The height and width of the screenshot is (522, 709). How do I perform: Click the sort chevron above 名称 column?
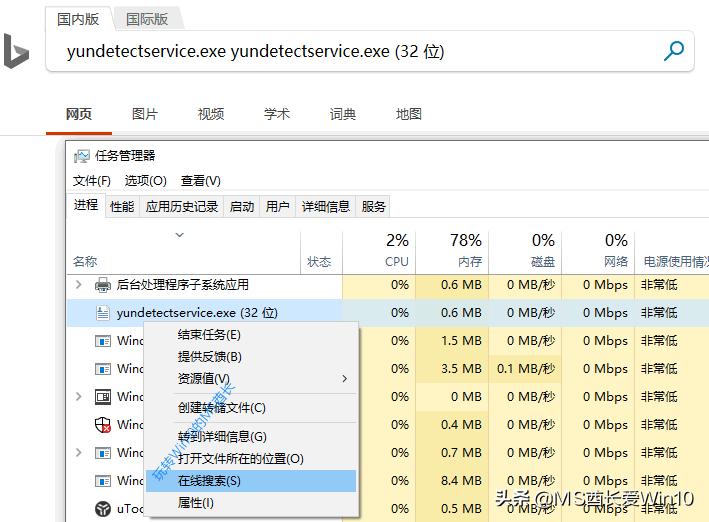click(x=180, y=235)
